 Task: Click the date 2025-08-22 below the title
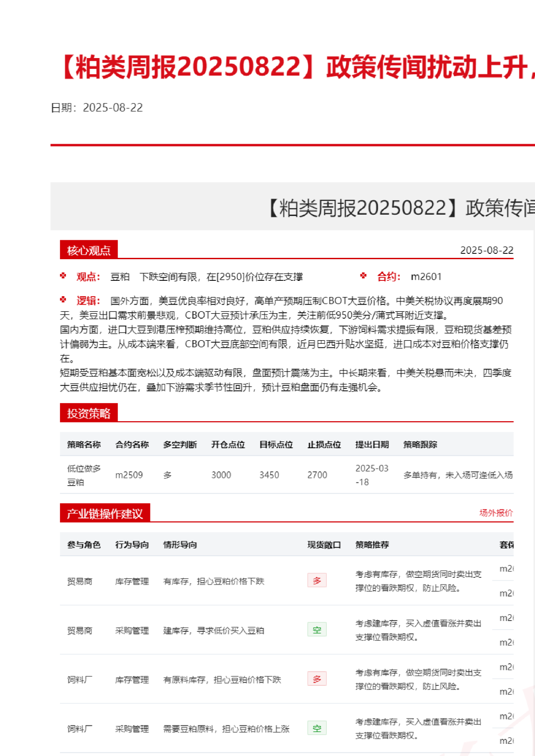click(113, 108)
